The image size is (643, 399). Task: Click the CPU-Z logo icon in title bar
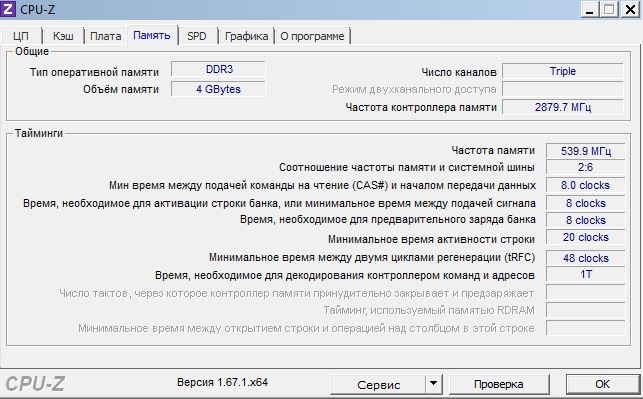[8, 9]
